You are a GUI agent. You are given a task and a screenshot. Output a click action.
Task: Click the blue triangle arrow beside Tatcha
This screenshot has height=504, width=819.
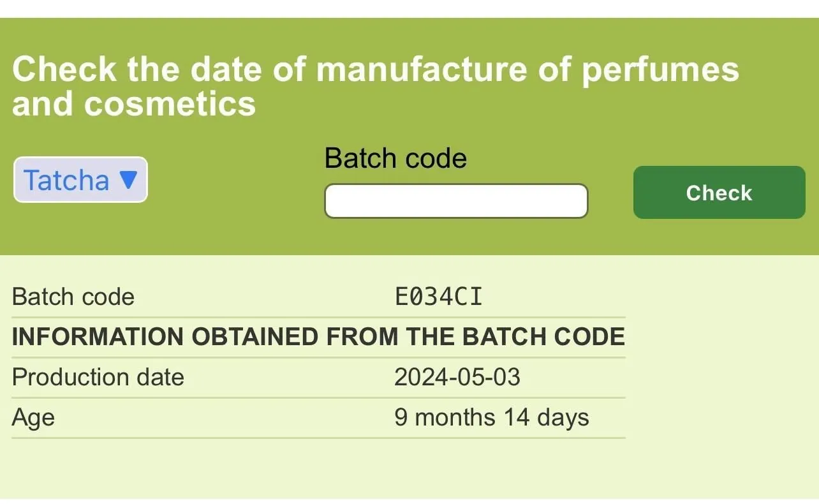coord(128,180)
